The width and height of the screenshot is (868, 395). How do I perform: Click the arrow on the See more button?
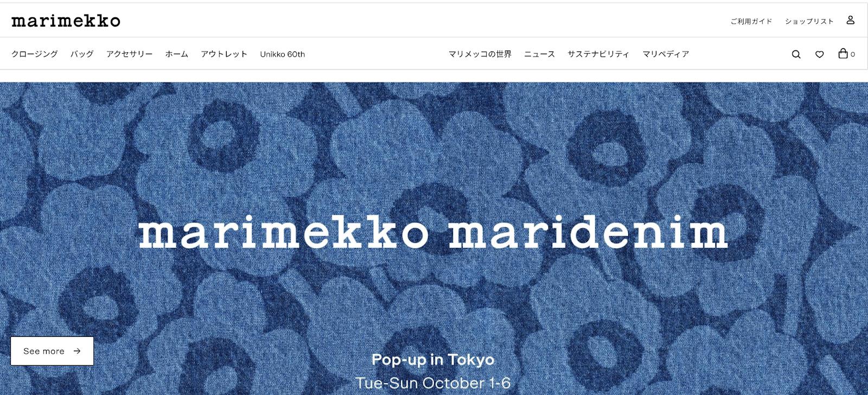[77, 351]
